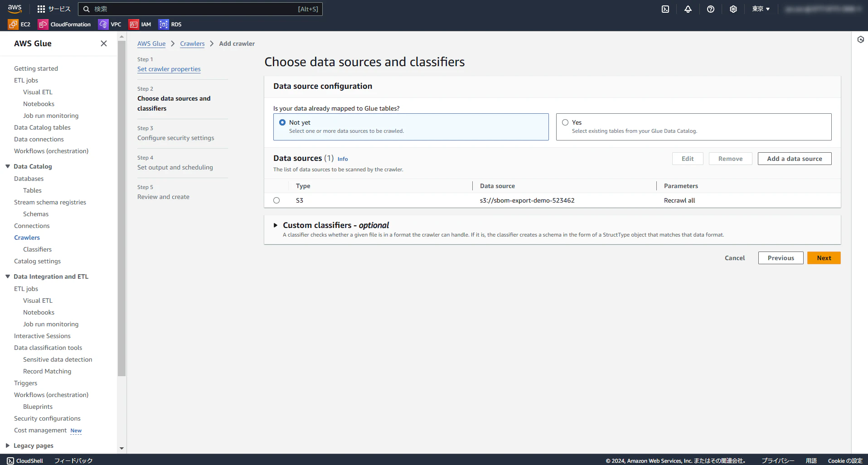
Task: Open the CloudShell terminal icon in top bar
Action: [x=665, y=9]
